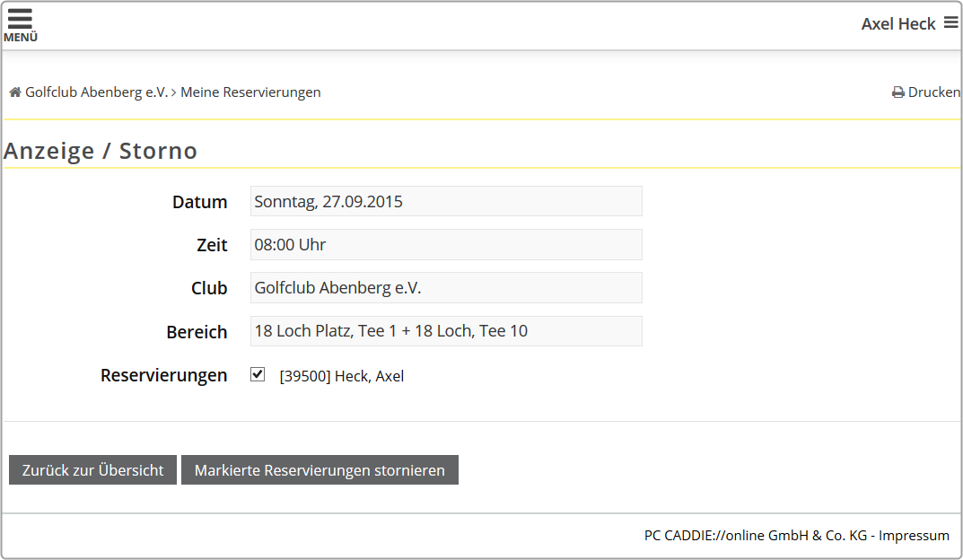Viewport: 963px width, 560px height.
Task: Click the Anzeige / Storno heading
Action: (101, 151)
